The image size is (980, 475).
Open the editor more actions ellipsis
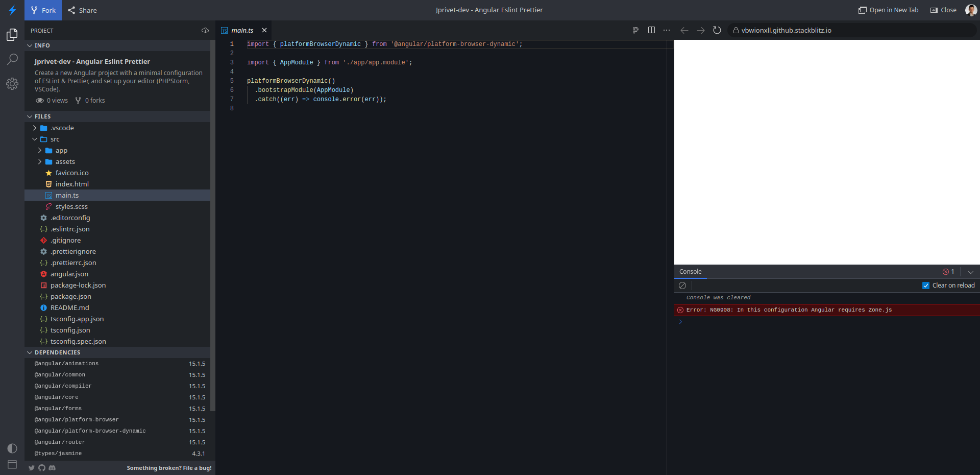(667, 30)
